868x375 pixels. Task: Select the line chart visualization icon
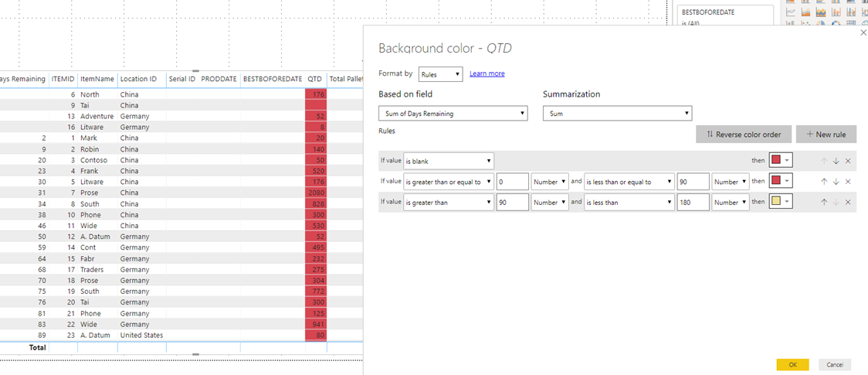[x=791, y=12]
